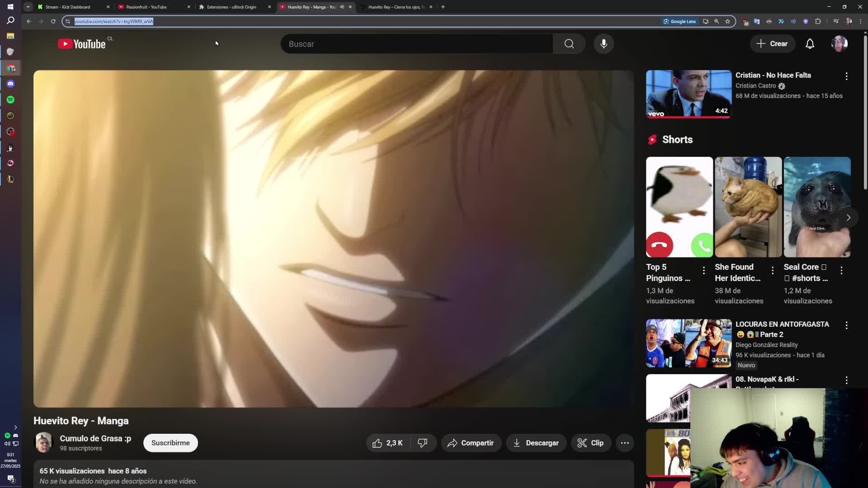Viewport: 868px width, 488px height.
Task: Like the video (2,3 K)
Action: click(x=387, y=443)
